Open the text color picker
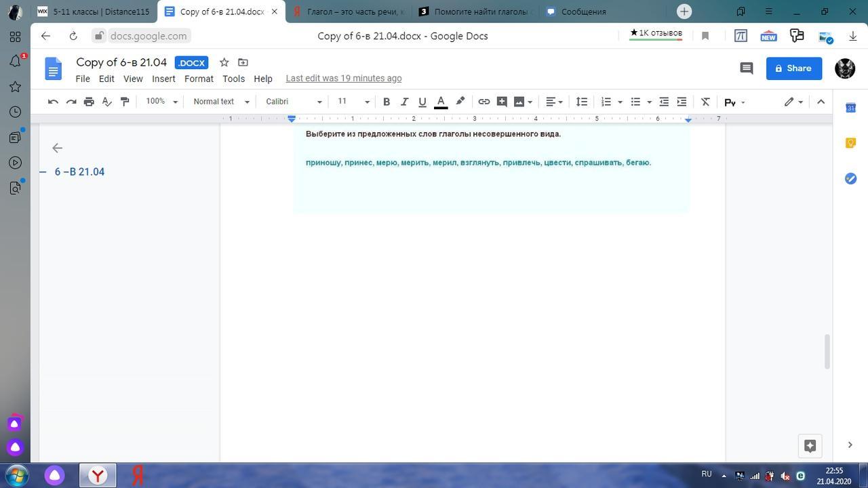 tap(440, 102)
